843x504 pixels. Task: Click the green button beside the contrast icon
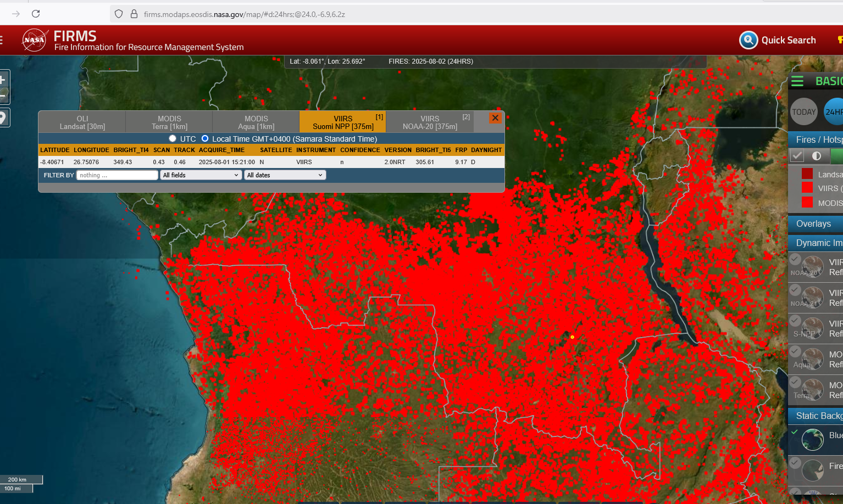pos(836,156)
